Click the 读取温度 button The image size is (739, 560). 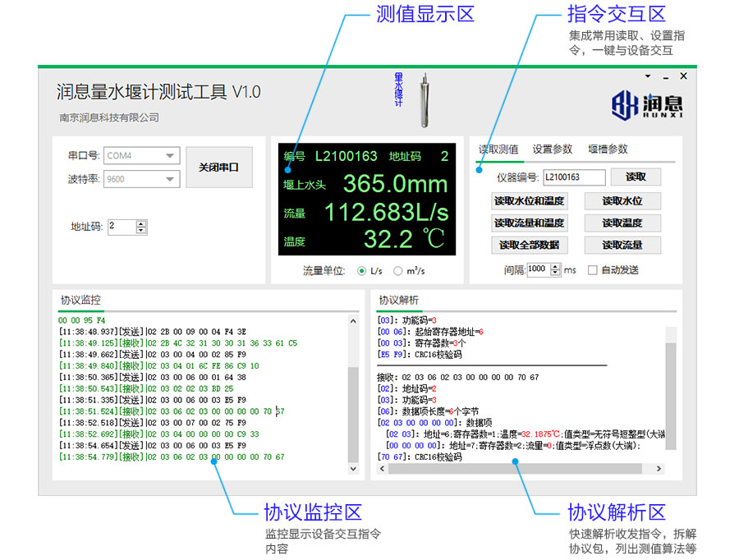[622, 223]
